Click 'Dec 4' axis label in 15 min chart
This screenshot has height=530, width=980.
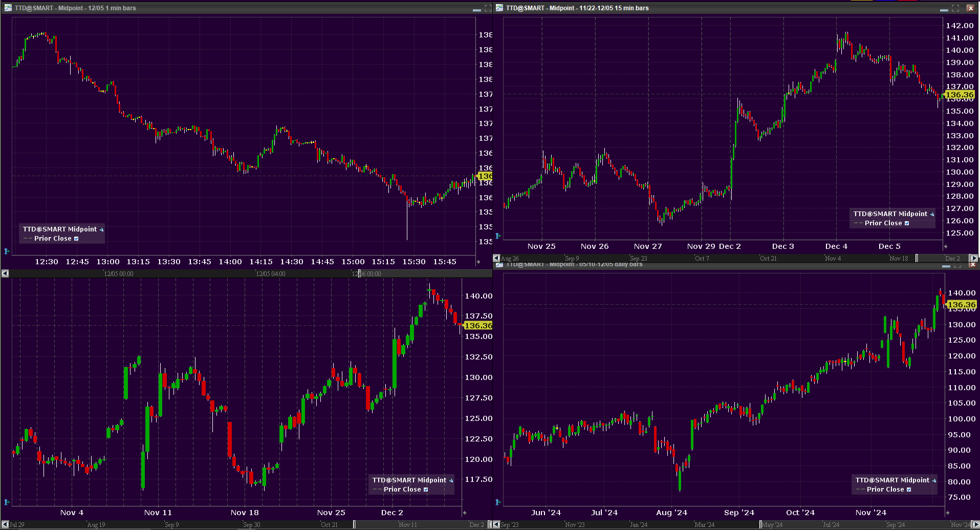pyautogui.click(x=836, y=246)
